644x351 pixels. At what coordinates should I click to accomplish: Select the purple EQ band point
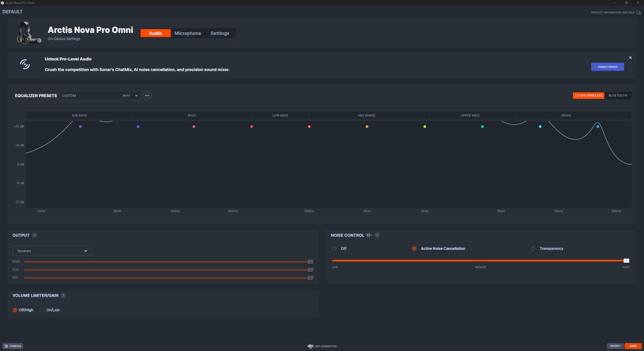tap(80, 127)
